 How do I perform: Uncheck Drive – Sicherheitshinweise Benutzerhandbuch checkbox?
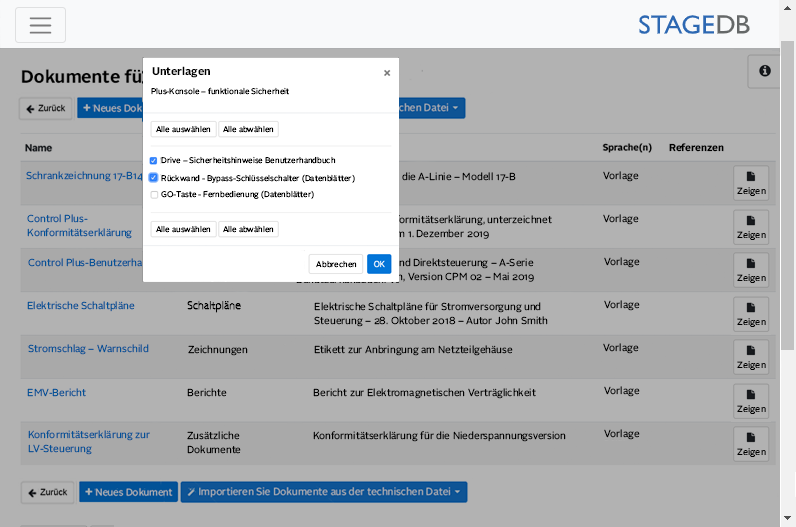coord(154,160)
